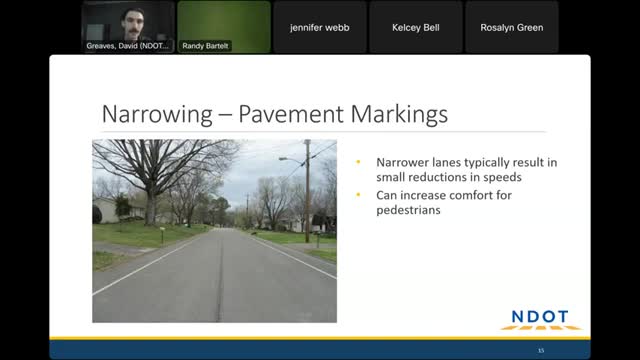
Task: Select jennifer webb's participant tile
Action: (320, 27)
